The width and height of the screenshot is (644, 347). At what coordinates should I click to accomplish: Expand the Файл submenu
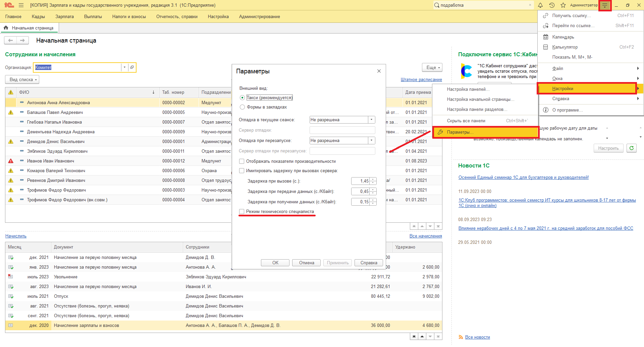(591, 68)
